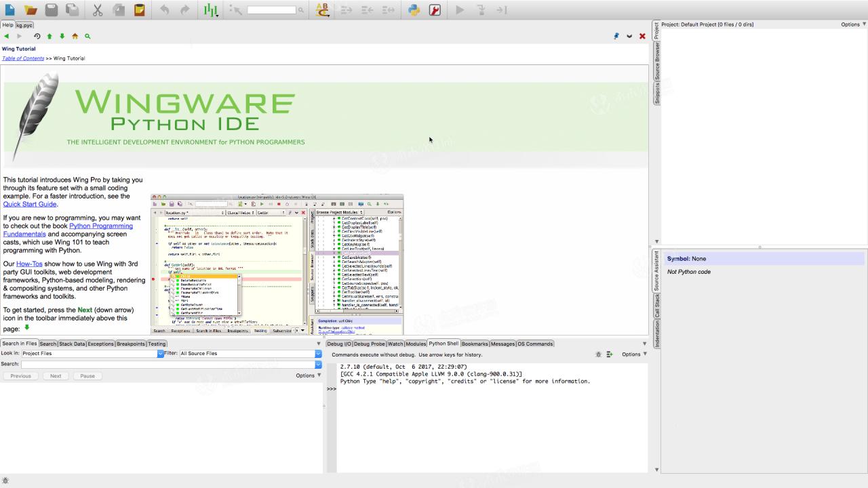868x488 pixels.
Task: Click the Copy toolbar icon
Action: click(118, 10)
